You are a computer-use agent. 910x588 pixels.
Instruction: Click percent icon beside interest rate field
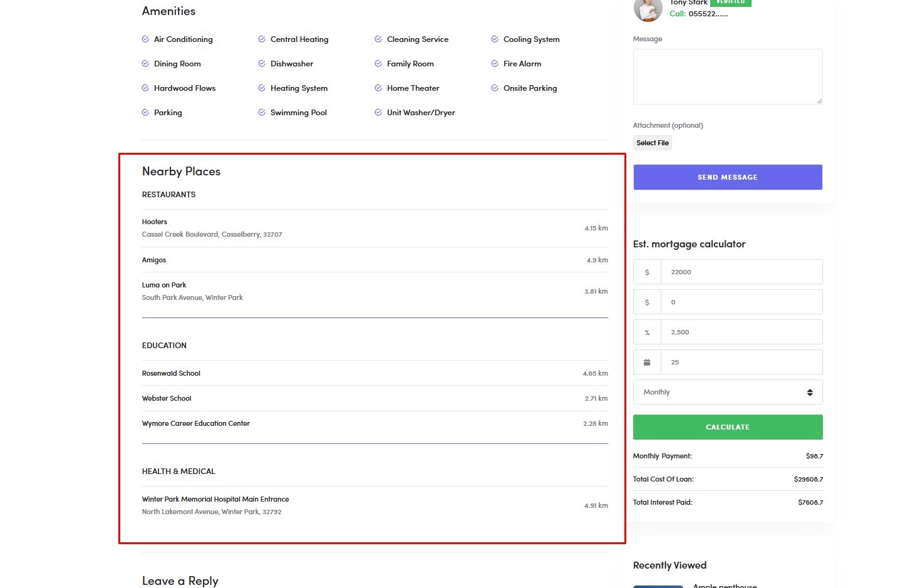(x=647, y=332)
